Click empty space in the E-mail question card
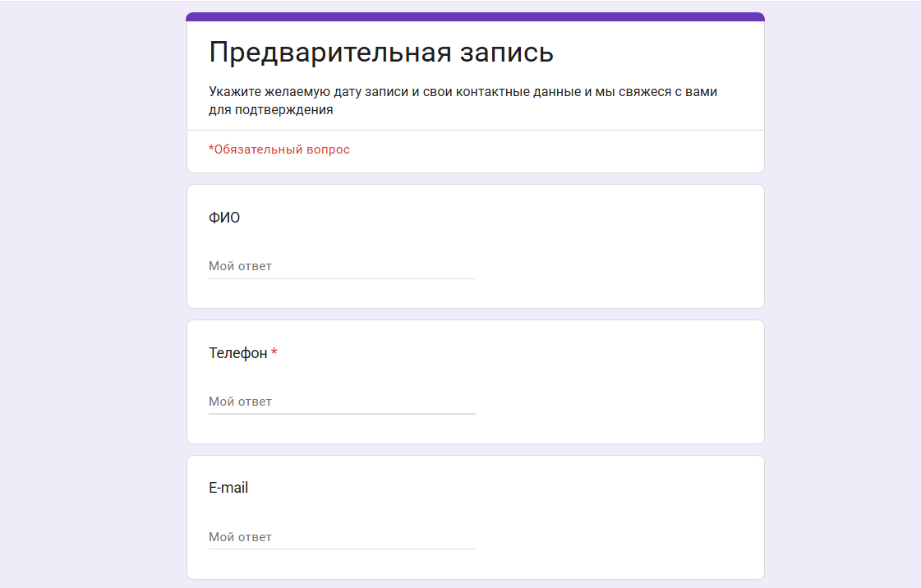Image resolution: width=921 pixels, height=588 pixels. (616, 517)
